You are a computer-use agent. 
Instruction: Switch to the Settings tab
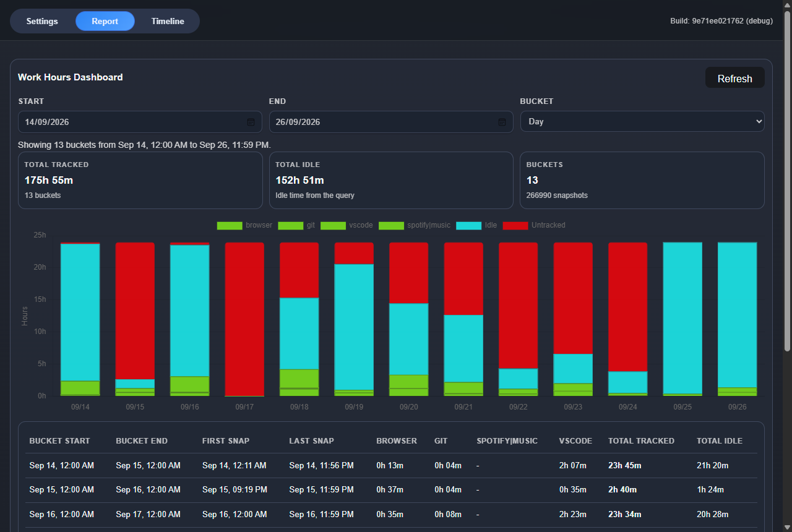click(42, 21)
